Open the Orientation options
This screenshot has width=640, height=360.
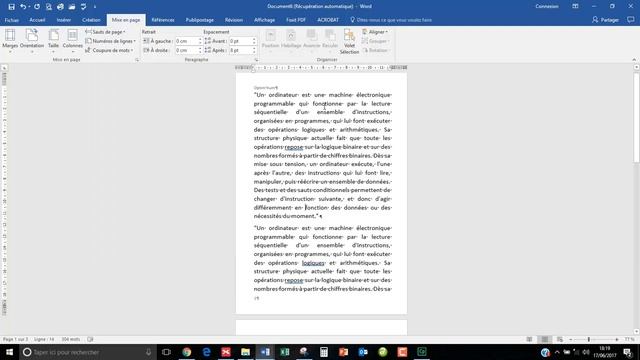tap(32, 41)
